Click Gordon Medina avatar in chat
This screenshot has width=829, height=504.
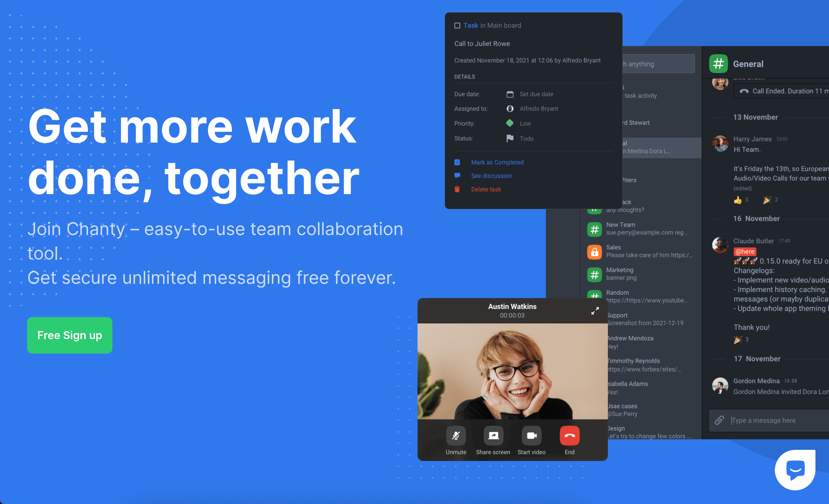click(720, 385)
